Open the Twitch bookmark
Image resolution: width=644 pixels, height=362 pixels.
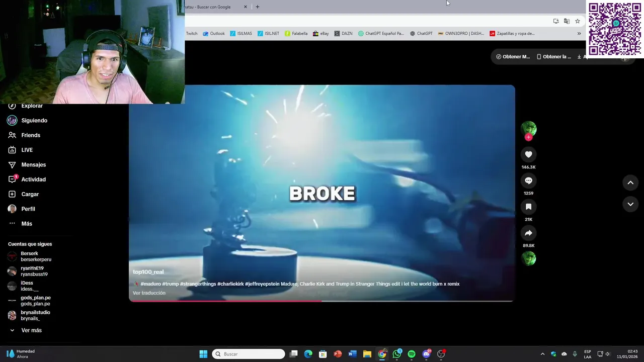coord(192,34)
